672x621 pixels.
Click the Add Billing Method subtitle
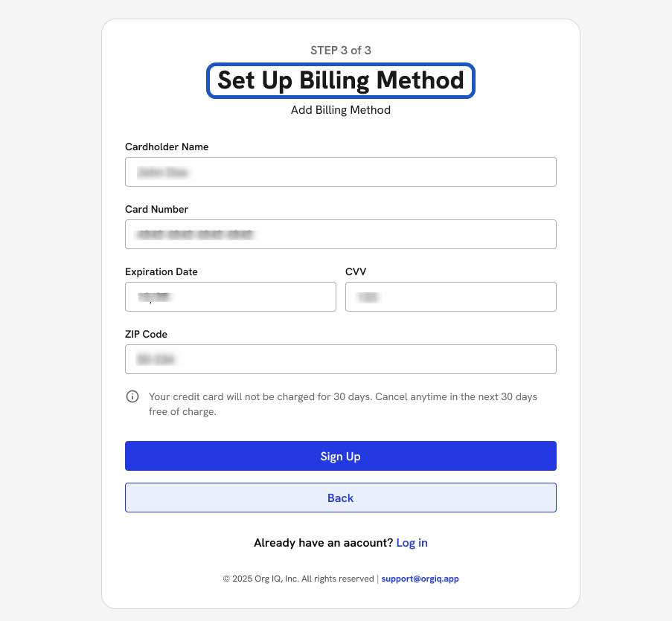[x=340, y=110]
